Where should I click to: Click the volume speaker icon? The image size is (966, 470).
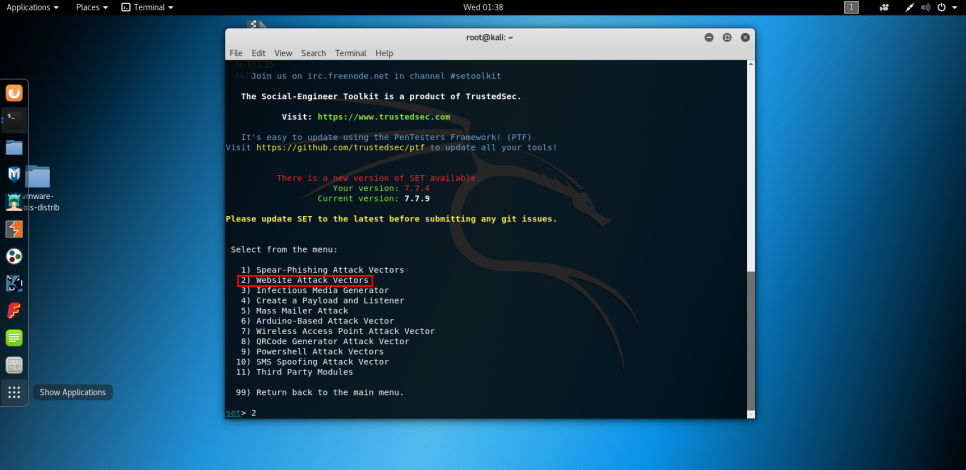pos(925,7)
